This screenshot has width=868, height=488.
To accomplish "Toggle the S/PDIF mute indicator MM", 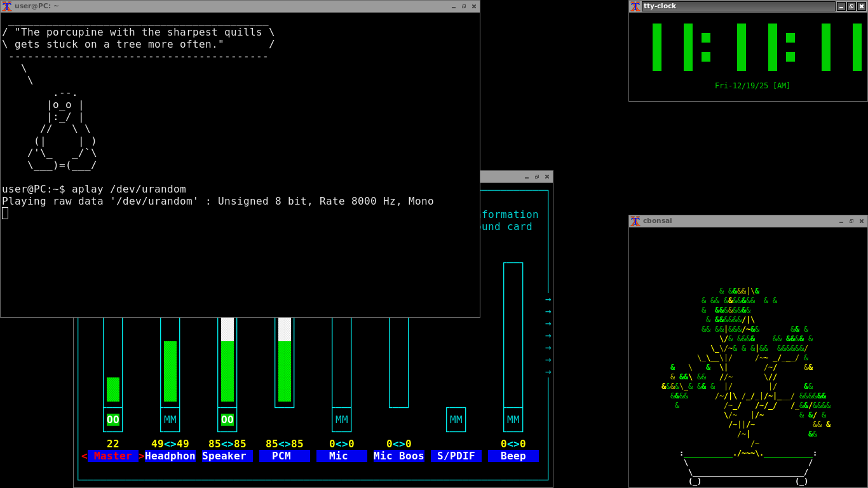I will (x=456, y=419).
